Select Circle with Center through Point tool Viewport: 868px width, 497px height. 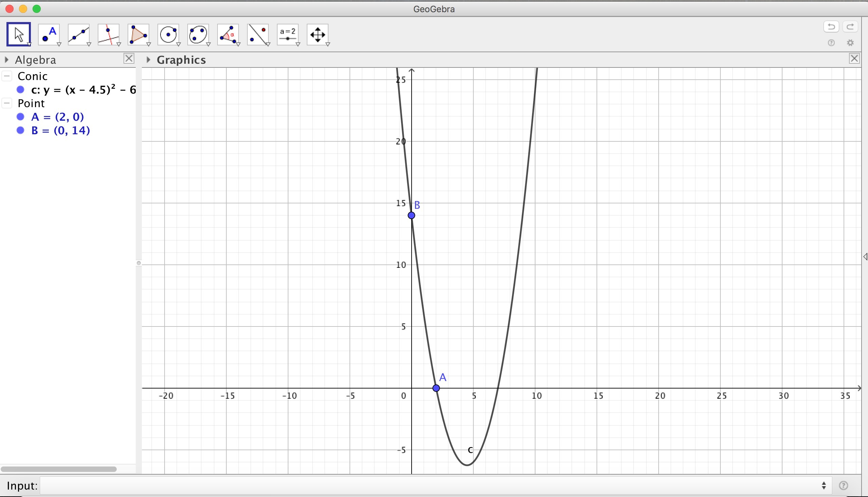[168, 34]
